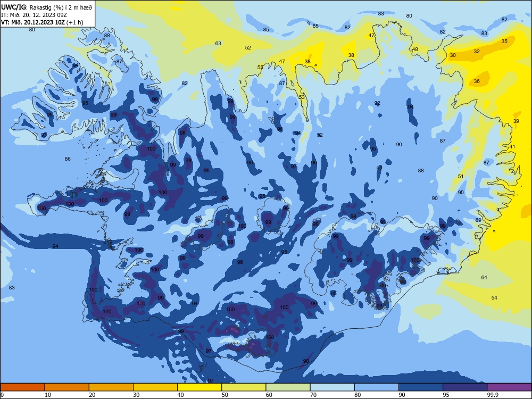Click the map value '89' near the east coast

click(478, 220)
